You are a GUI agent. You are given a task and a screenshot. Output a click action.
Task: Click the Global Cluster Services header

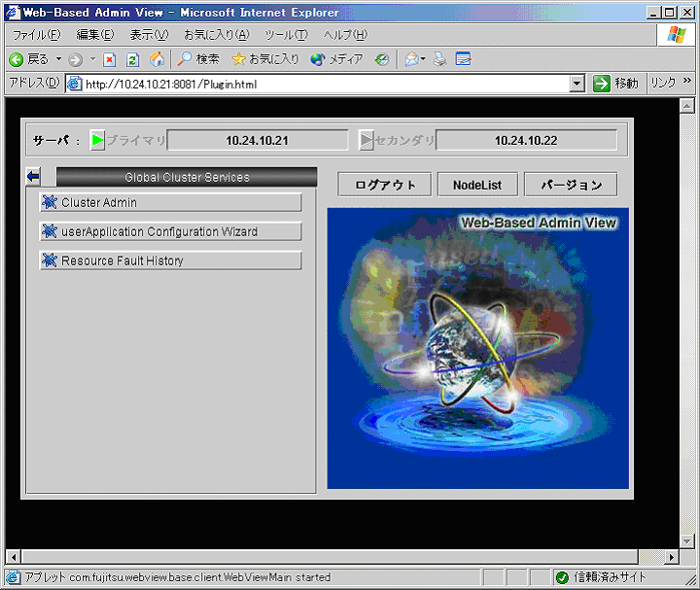187,177
